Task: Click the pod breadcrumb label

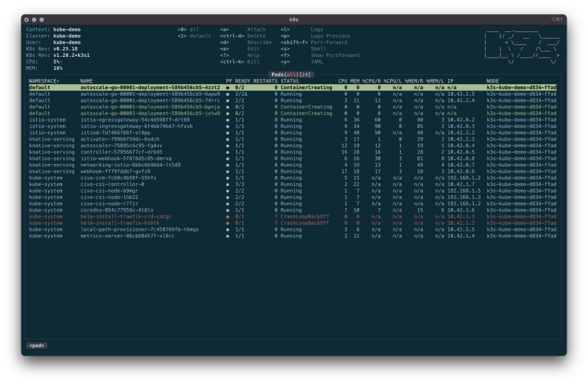Action: pyautogui.click(x=37, y=346)
